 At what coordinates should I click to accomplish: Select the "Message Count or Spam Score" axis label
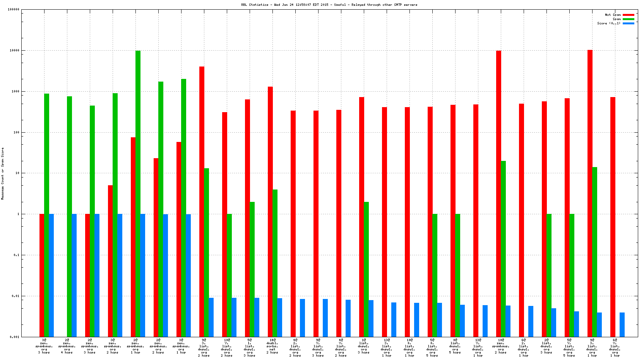click(x=2, y=174)
